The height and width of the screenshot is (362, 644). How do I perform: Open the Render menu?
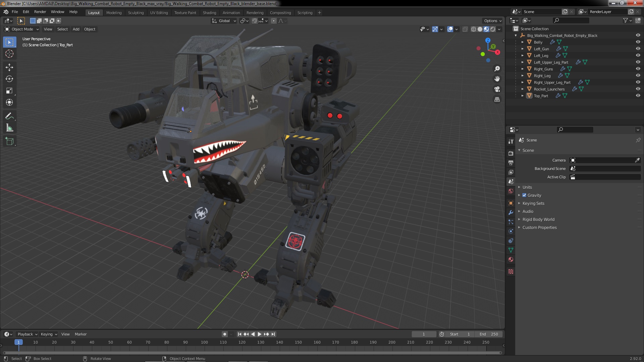coord(40,12)
